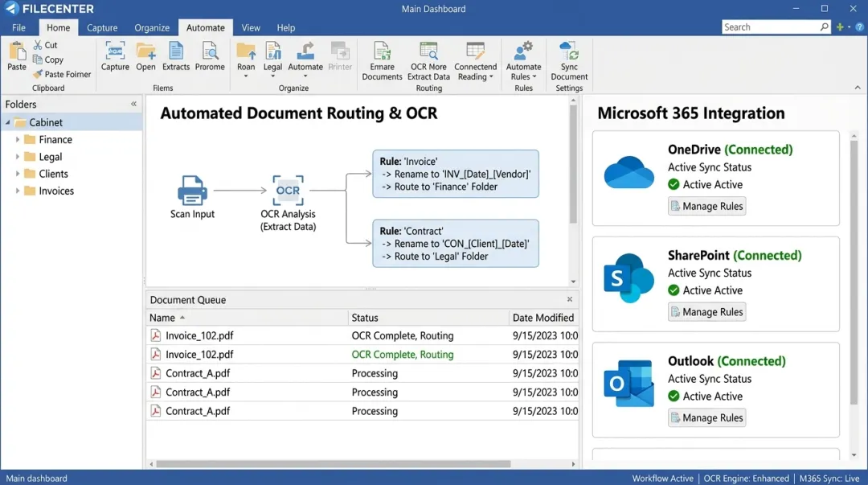The width and height of the screenshot is (868, 485).
Task: Click the Rule: 'Contract' box
Action: (456, 244)
